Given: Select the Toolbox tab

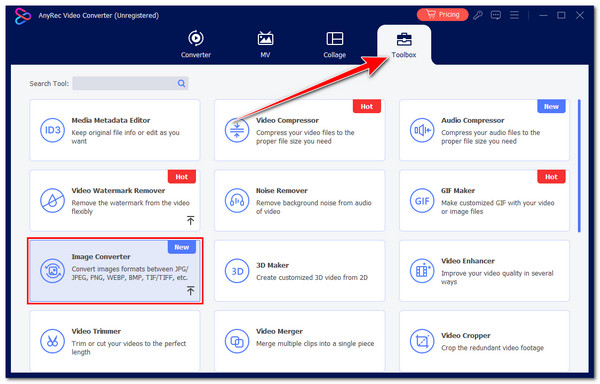Looking at the screenshot, I should (404, 45).
